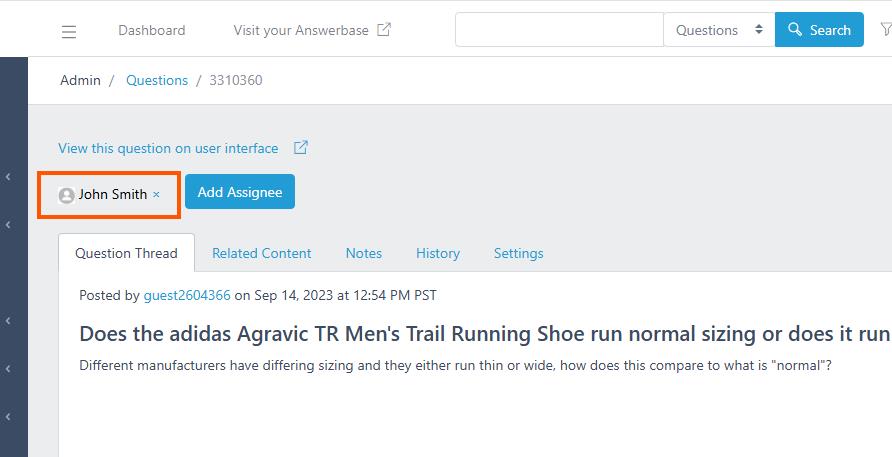Click John Smith's avatar icon
This screenshot has width=892, height=457.
[67, 195]
